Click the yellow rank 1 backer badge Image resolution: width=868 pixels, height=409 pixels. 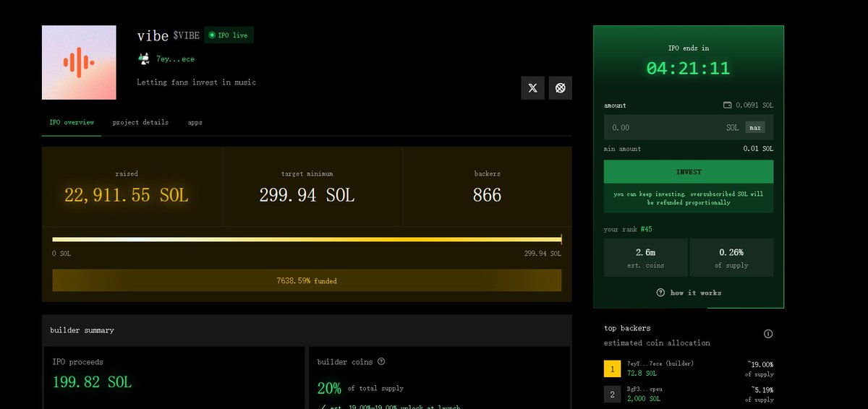(612, 369)
